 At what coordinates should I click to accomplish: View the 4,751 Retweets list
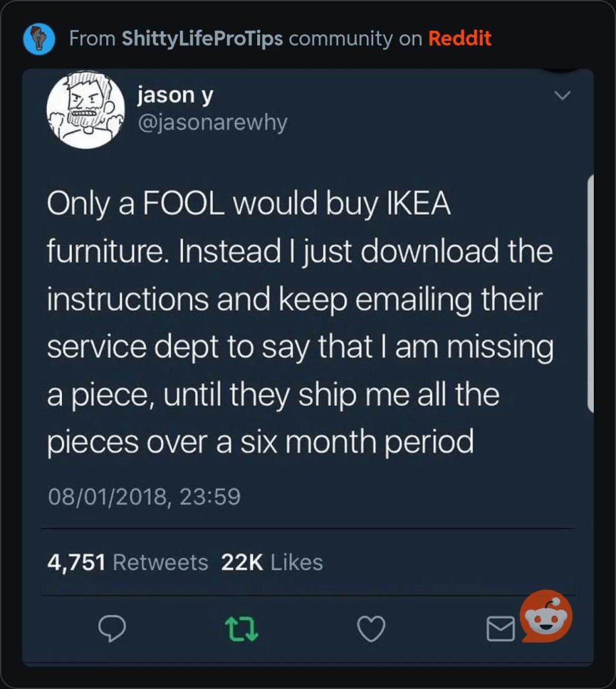128,562
